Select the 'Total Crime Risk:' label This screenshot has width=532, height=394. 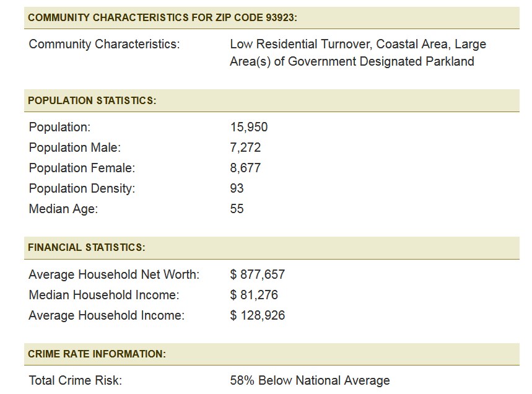pyautogui.click(x=76, y=380)
